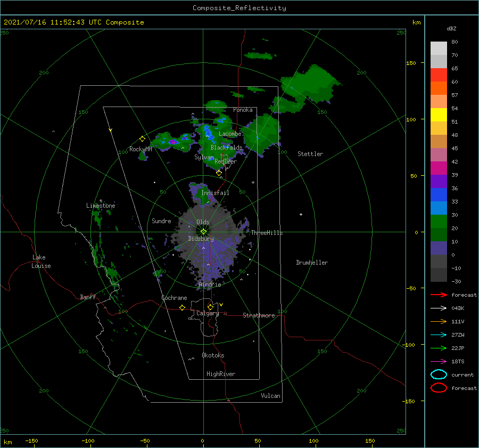
Task: Click the yellow marker below Cochrane
Action: pos(182,307)
